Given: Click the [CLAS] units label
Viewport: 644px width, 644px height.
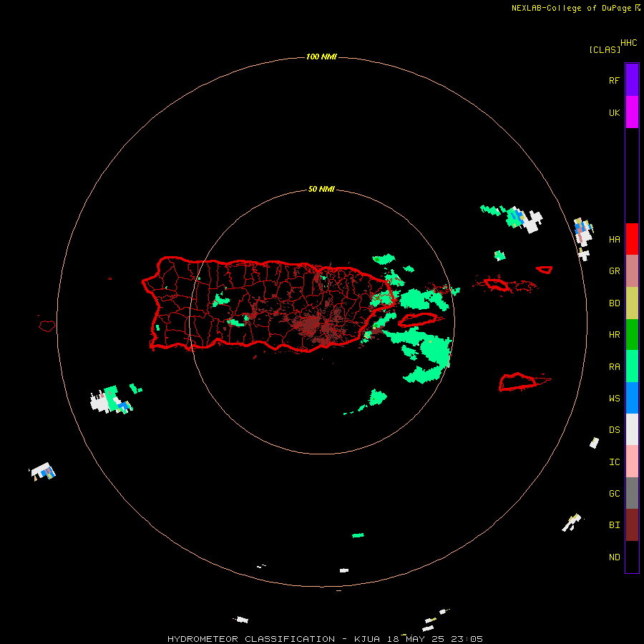Looking at the screenshot, I should [x=605, y=49].
